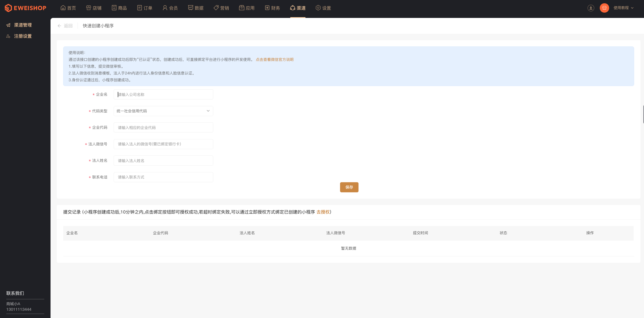
Task: Focus the 法人微信号 input field
Action: click(x=163, y=144)
